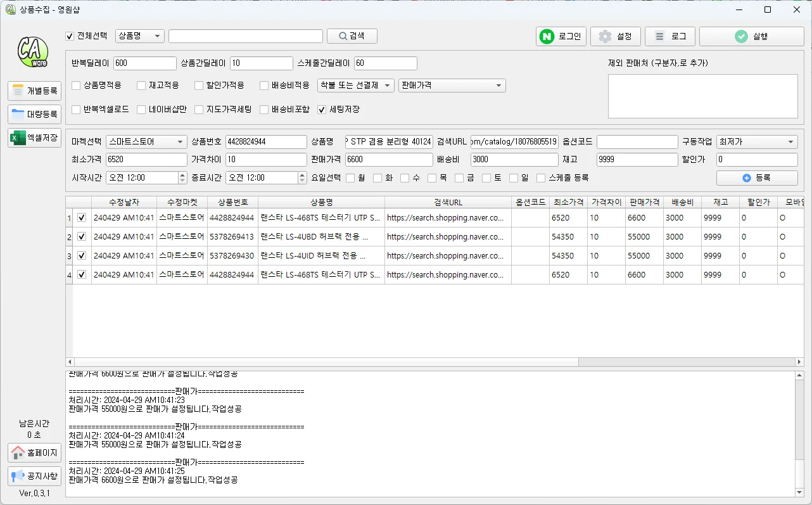
Task: Click the 검색 search button
Action: (352, 36)
